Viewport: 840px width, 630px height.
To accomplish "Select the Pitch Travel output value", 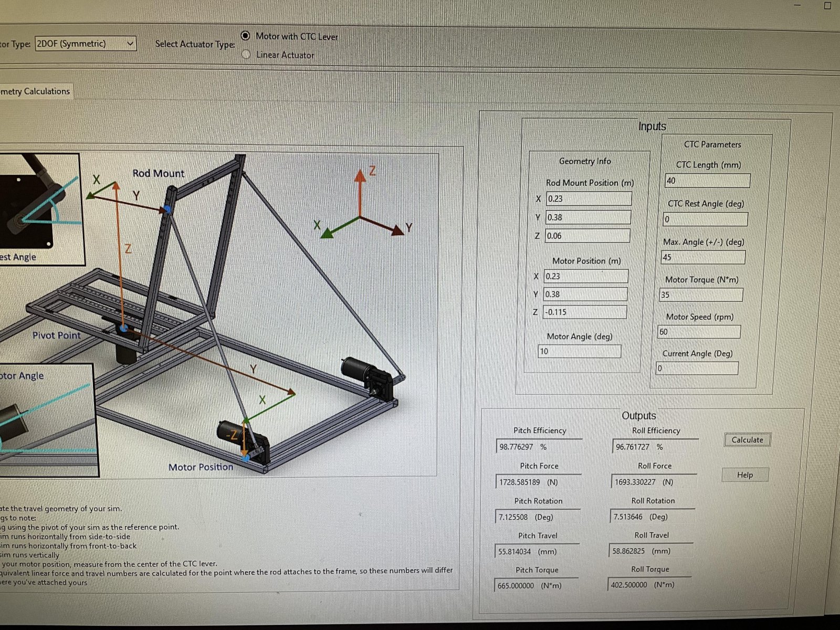I will tap(537, 551).
